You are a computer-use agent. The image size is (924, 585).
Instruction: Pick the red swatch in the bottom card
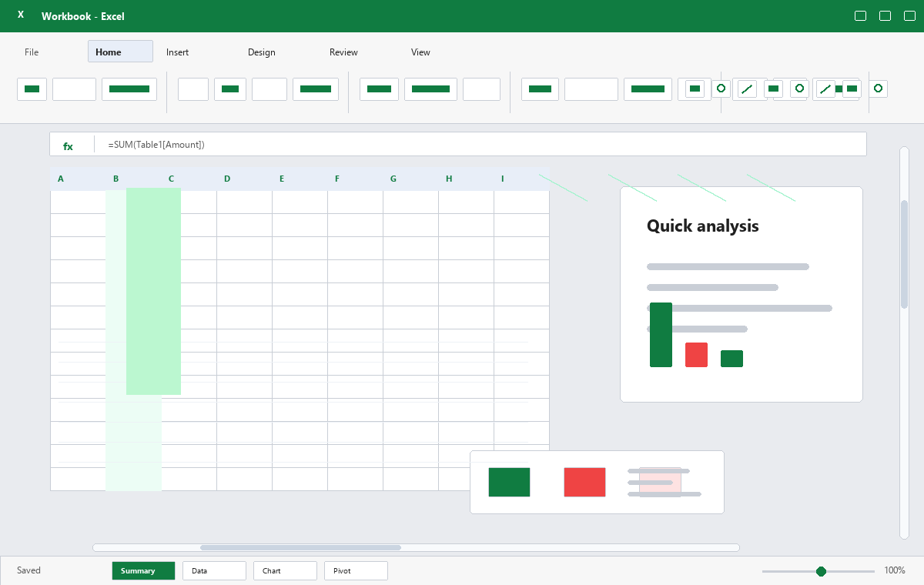[x=584, y=482]
